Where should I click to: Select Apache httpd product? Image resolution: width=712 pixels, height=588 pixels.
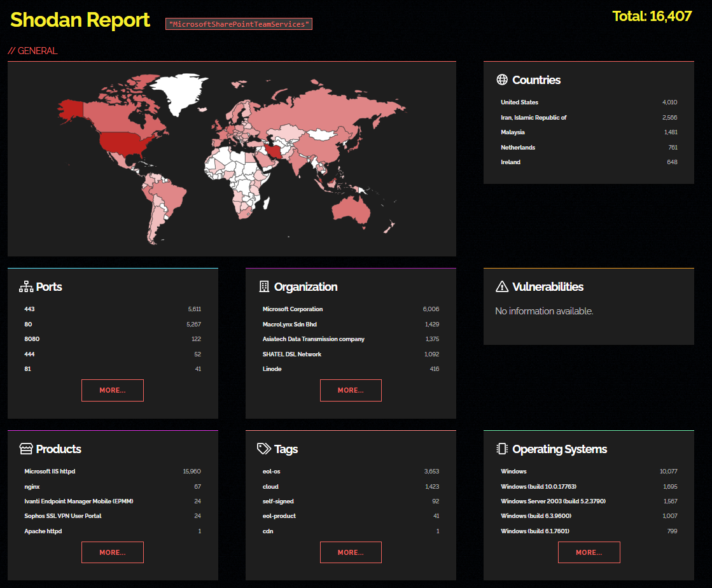113,531
